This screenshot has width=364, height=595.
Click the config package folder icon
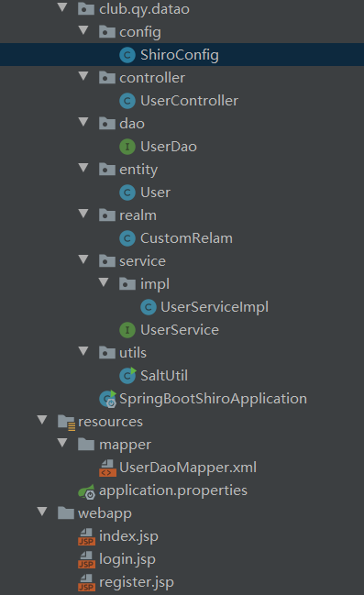click(x=107, y=32)
